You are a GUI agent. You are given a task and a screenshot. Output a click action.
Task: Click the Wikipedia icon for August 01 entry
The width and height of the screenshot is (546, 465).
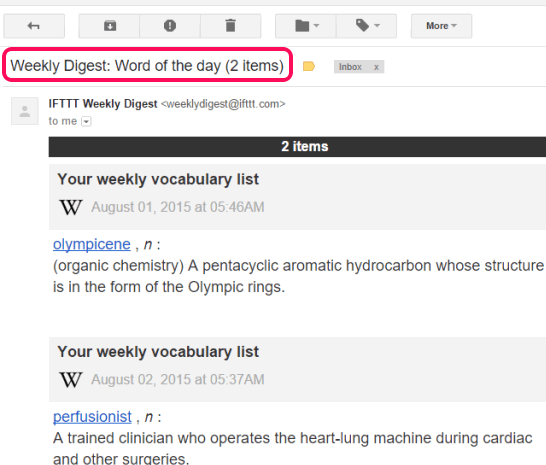tap(71, 207)
